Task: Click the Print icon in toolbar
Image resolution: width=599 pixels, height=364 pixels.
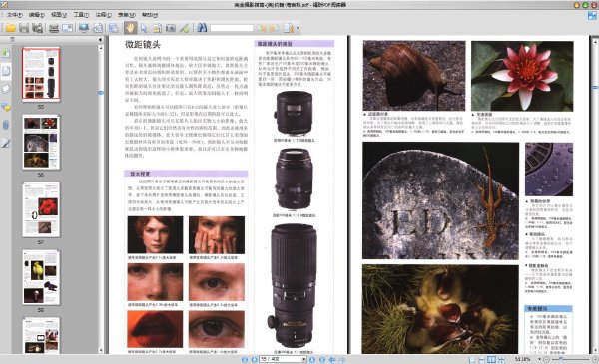Action: tap(54, 28)
